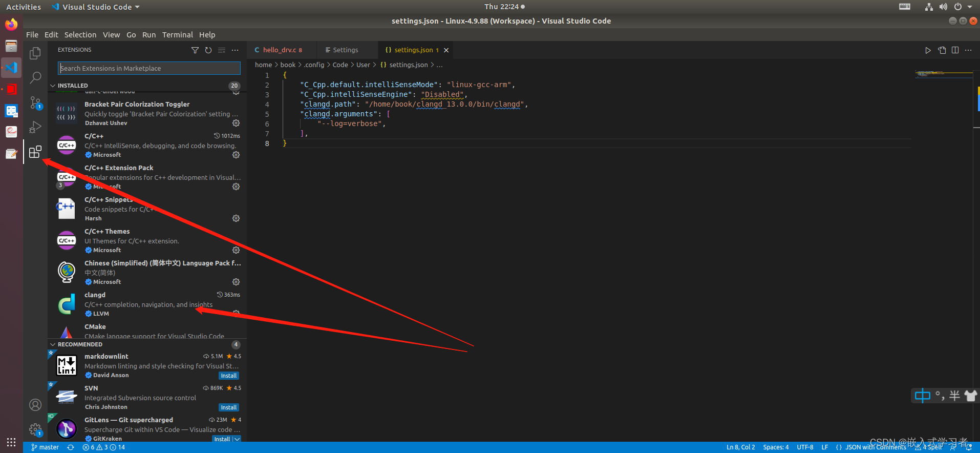Switch to the hello_drv.c tab
This screenshot has height=453, width=980.
tap(279, 50)
